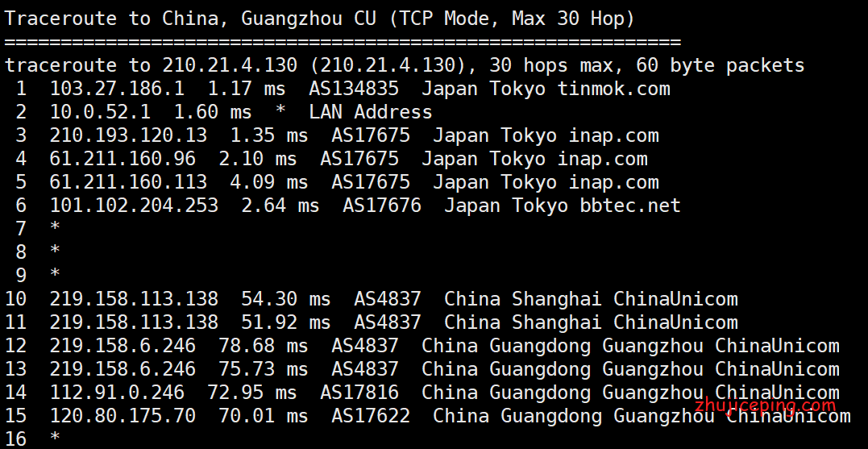Click the 72.95 ms latency value

pyautogui.click(x=252, y=393)
